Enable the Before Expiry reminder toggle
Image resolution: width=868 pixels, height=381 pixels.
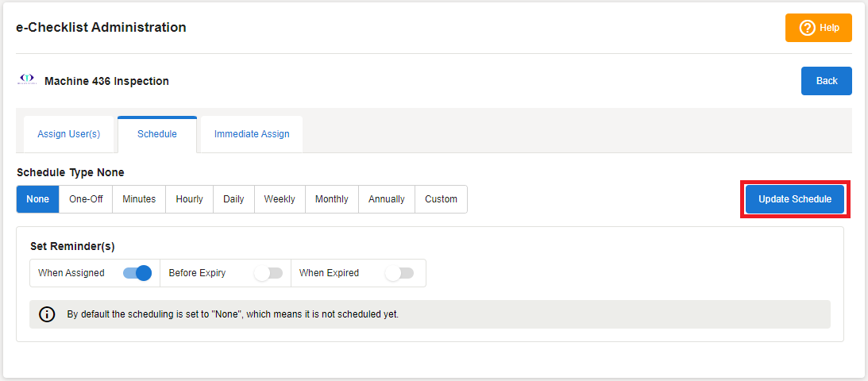pyautogui.click(x=268, y=273)
